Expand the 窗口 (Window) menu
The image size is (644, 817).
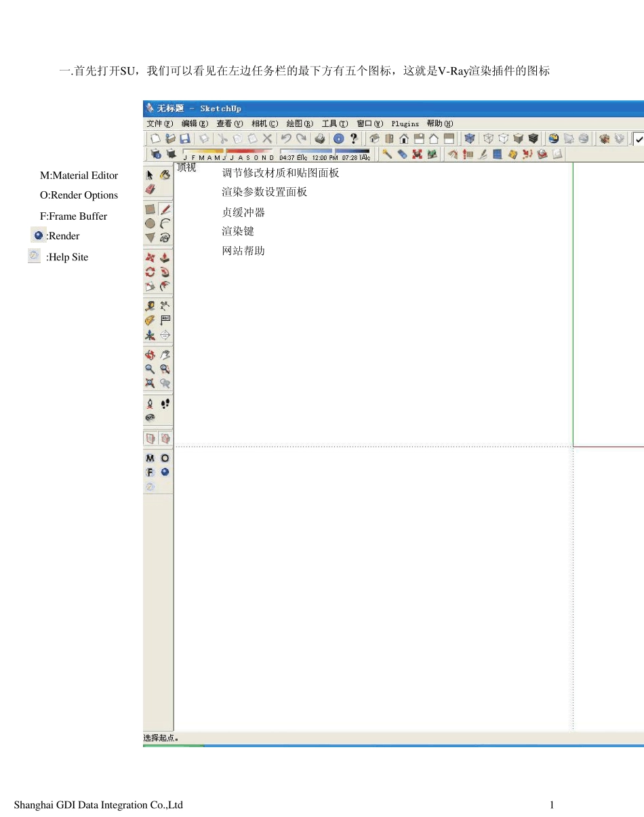click(x=369, y=124)
